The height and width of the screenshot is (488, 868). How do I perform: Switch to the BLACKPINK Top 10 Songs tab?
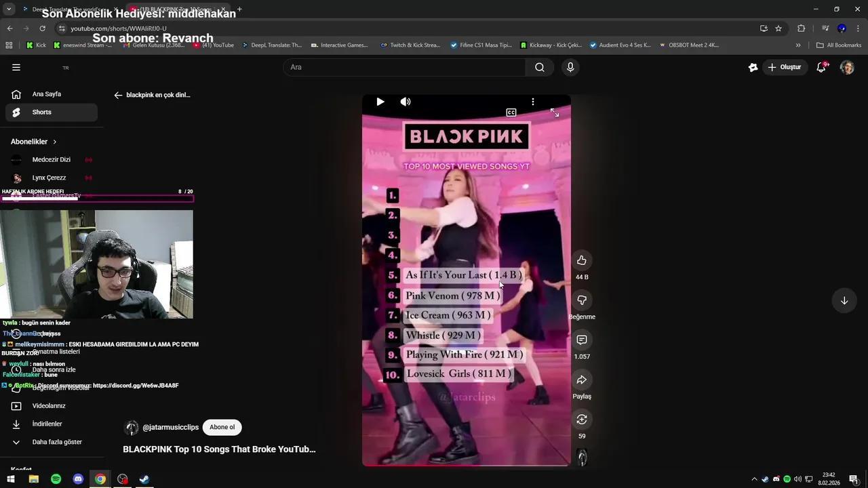[x=178, y=9]
